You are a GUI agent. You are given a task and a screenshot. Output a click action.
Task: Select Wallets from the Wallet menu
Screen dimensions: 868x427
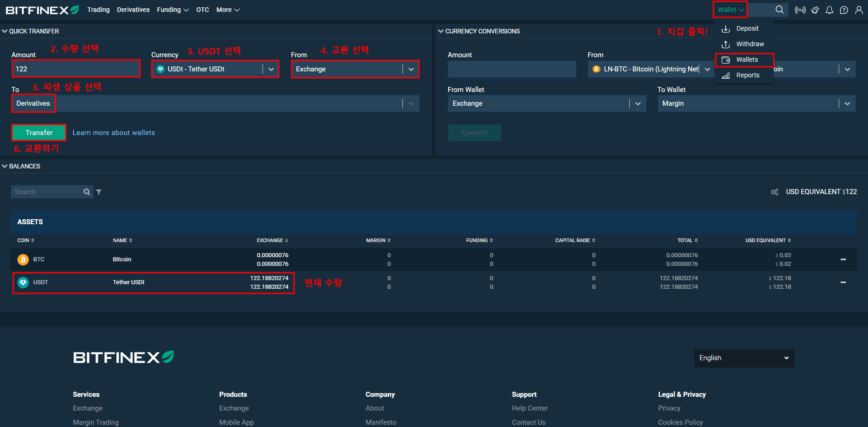(x=746, y=59)
